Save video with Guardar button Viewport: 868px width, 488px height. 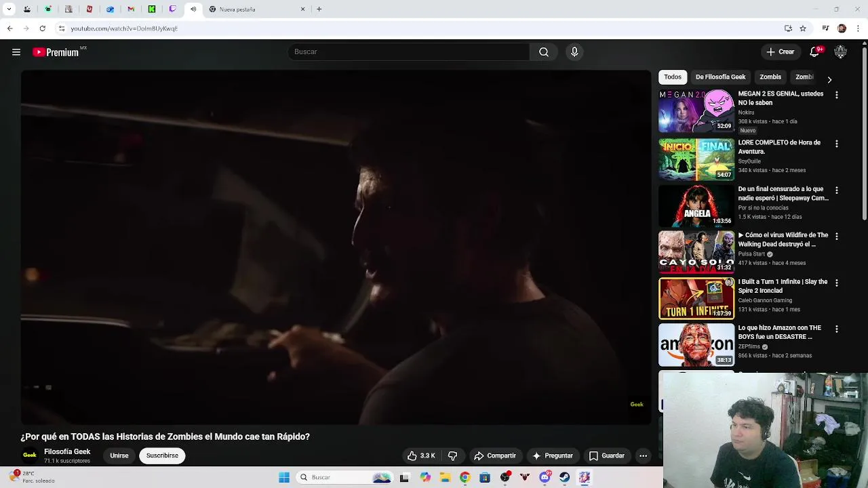606,456
